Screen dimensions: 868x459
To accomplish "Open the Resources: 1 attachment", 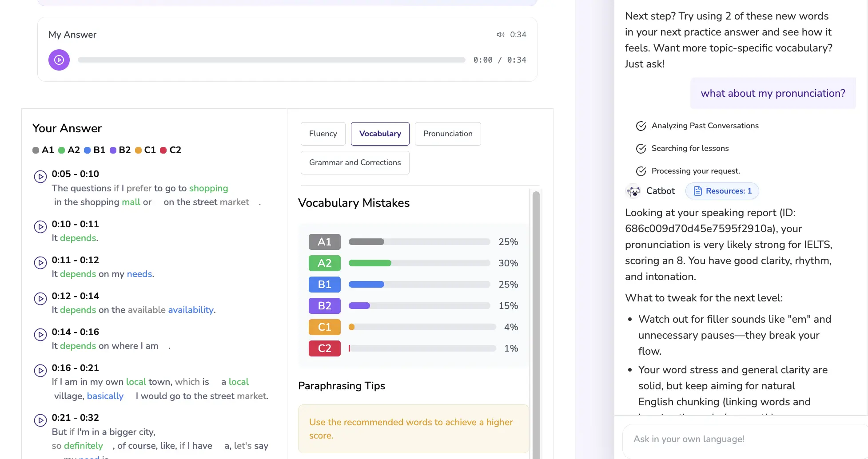I will click(x=722, y=191).
